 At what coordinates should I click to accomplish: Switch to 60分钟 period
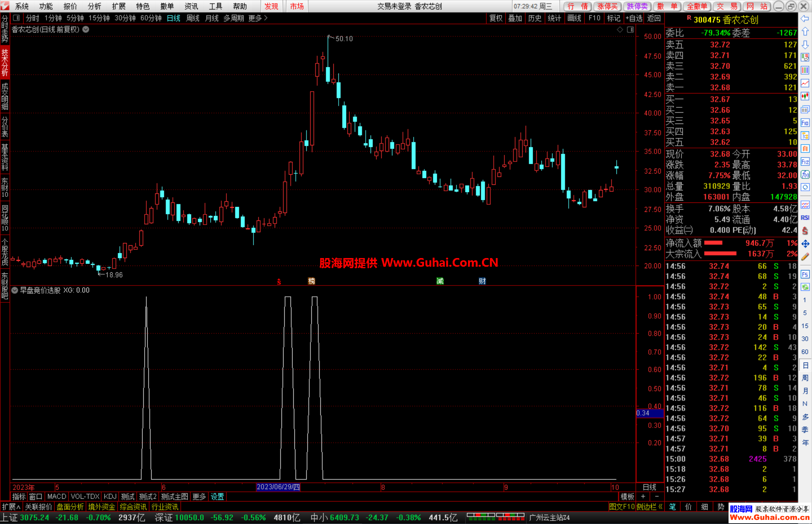click(151, 18)
